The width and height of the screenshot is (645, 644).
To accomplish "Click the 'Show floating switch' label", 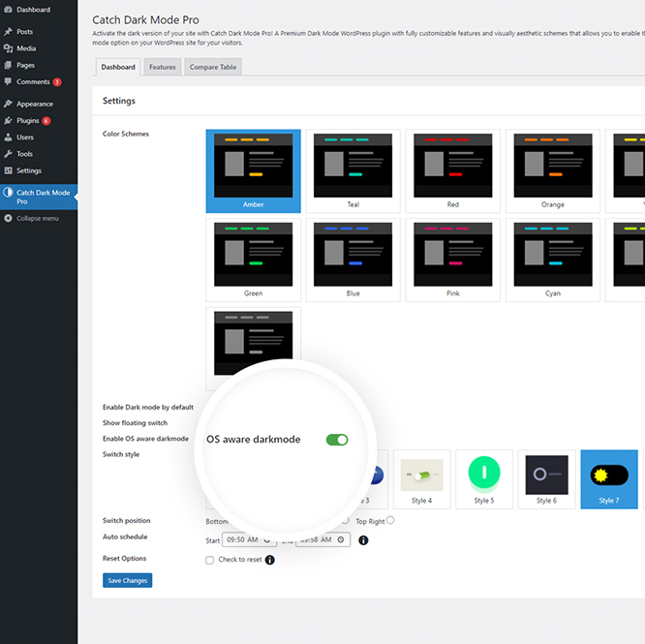I will pos(135,423).
